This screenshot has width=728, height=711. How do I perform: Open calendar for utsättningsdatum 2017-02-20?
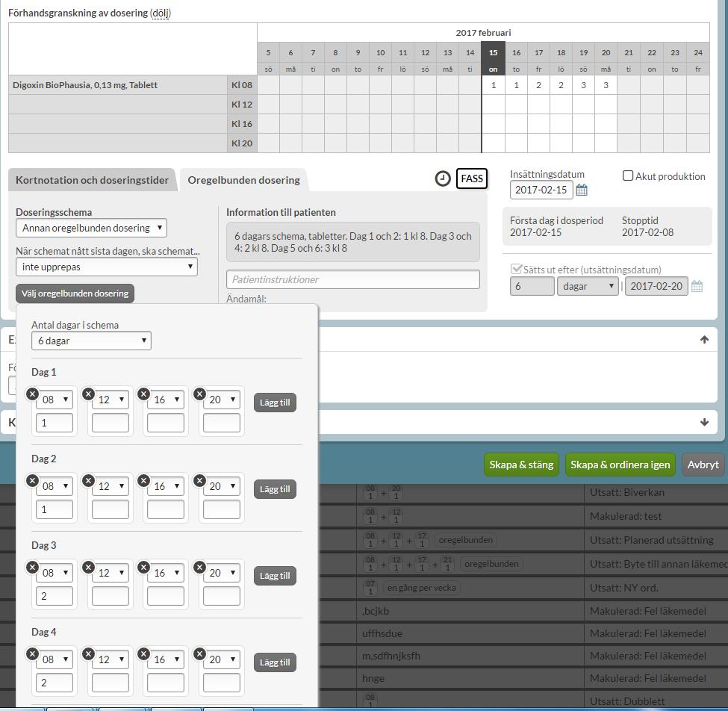click(x=697, y=286)
